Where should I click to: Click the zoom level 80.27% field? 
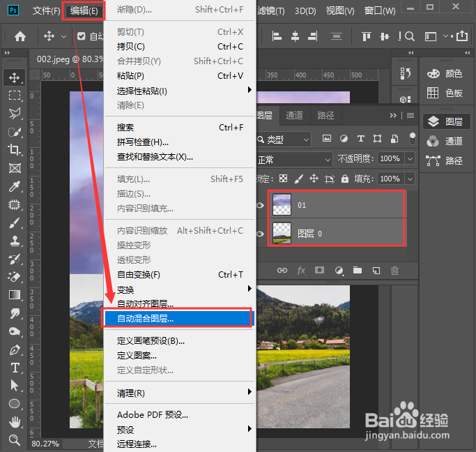click(45, 444)
